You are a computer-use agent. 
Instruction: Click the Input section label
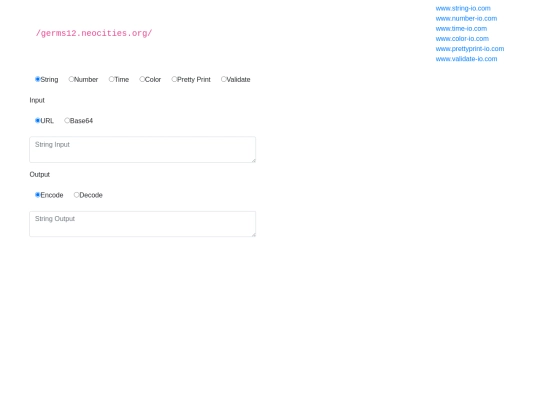click(37, 100)
